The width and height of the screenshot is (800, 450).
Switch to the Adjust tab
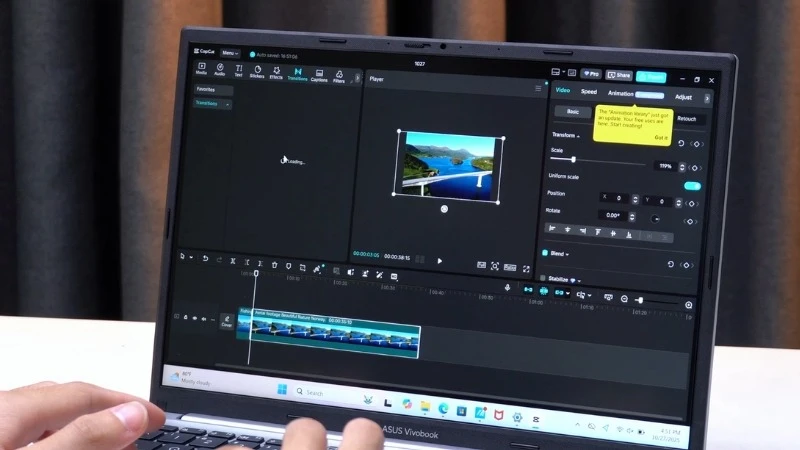pos(683,97)
